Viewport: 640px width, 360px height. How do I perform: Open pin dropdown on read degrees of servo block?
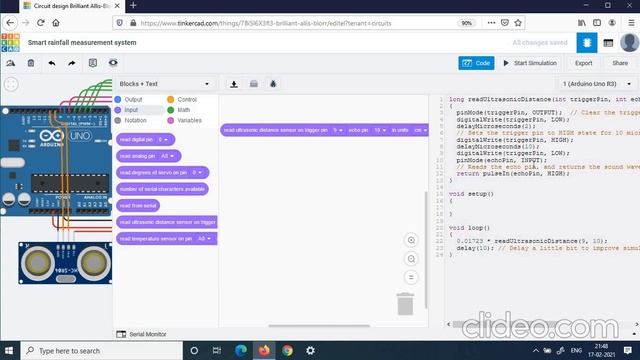(197, 173)
